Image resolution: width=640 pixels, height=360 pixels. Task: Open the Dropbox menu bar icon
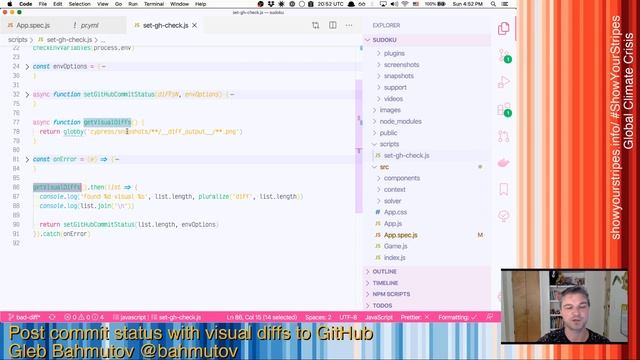pos(271,4)
